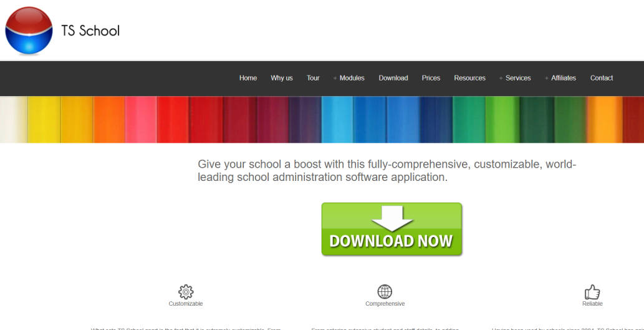Expand the Modules menu
This screenshot has height=330, width=644.
click(x=348, y=78)
